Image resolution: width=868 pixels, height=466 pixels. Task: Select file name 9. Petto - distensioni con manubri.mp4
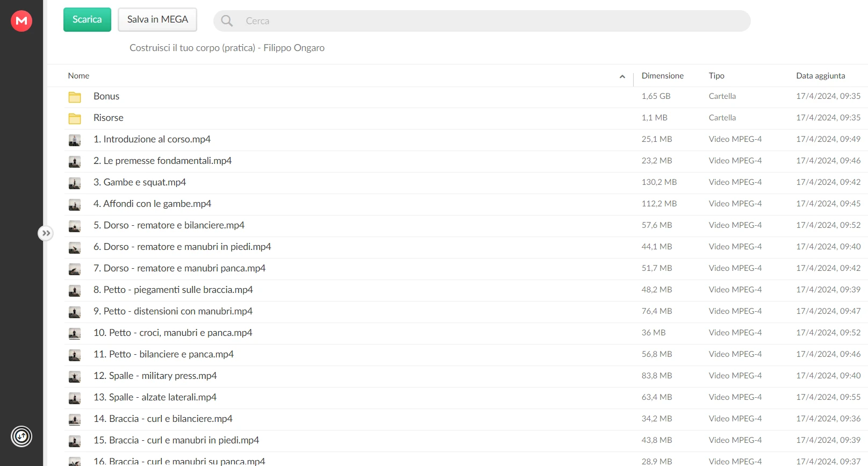(173, 311)
